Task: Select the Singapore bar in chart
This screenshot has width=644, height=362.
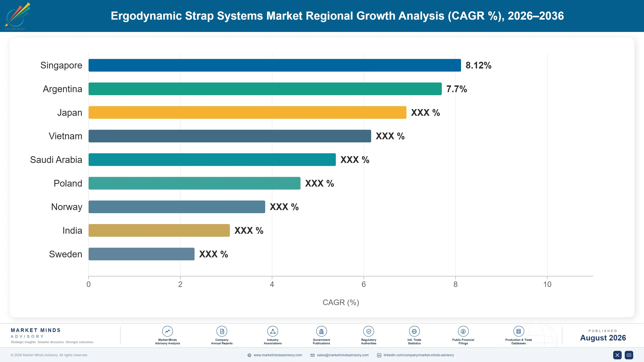Action: pyautogui.click(x=275, y=65)
